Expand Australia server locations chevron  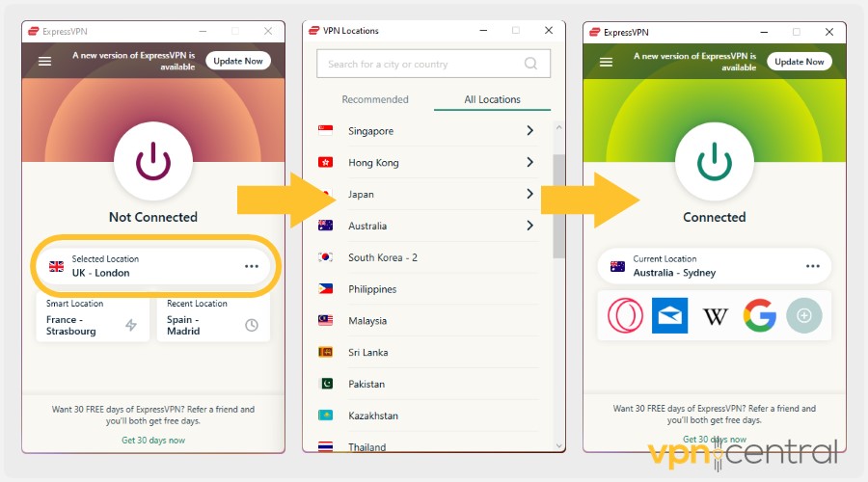tap(529, 226)
